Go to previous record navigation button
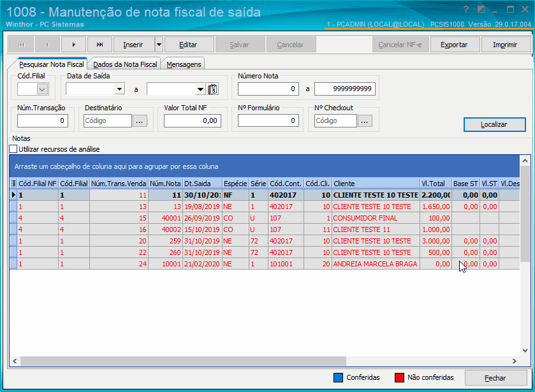 click(47, 45)
